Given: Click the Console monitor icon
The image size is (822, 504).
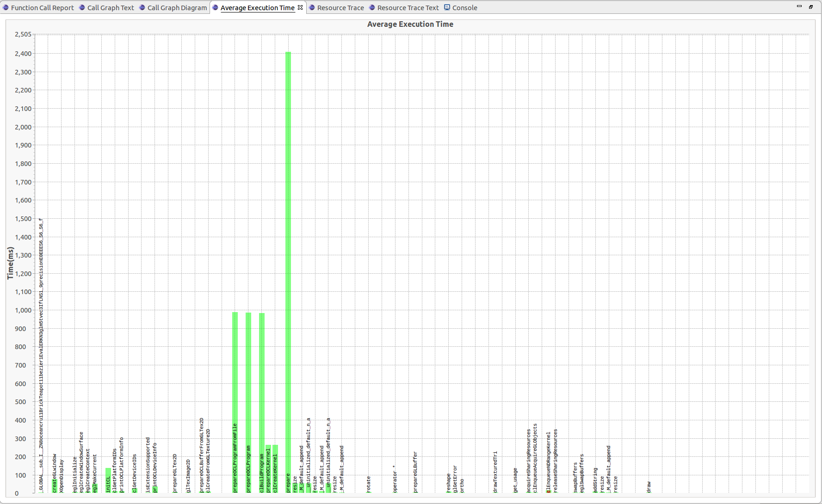Looking at the screenshot, I should click(x=447, y=7).
